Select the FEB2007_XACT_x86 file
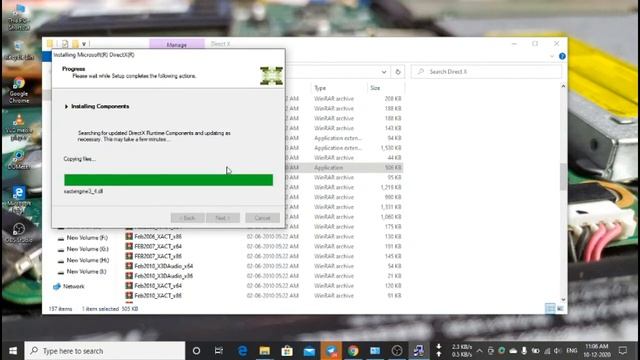The image size is (640, 360). click(158, 256)
